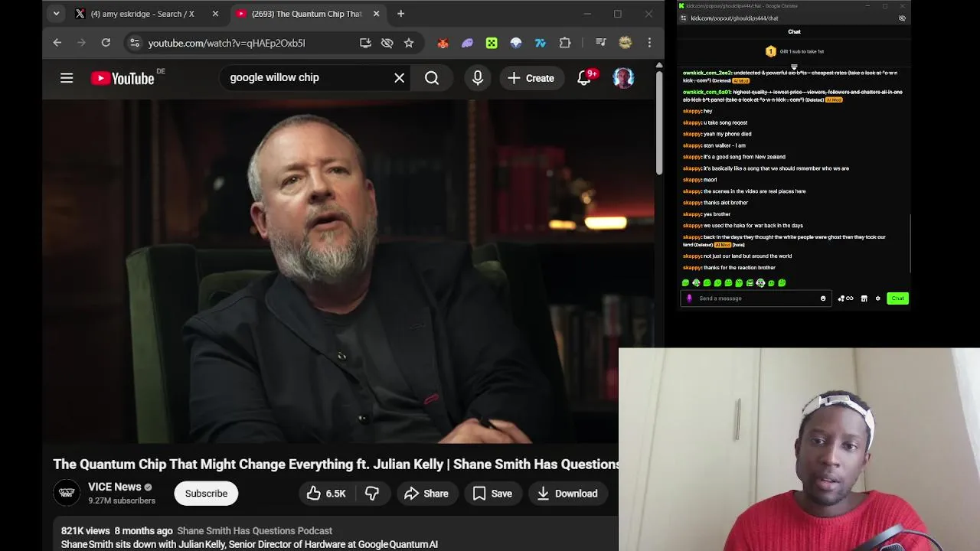Run the YouTube search magnifier button

432,77
